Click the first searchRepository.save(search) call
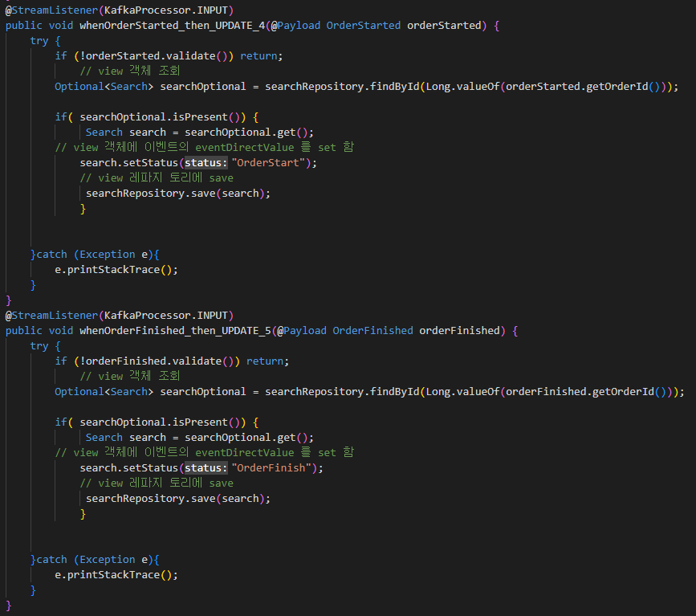The image size is (696, 616). click(178, 194)
